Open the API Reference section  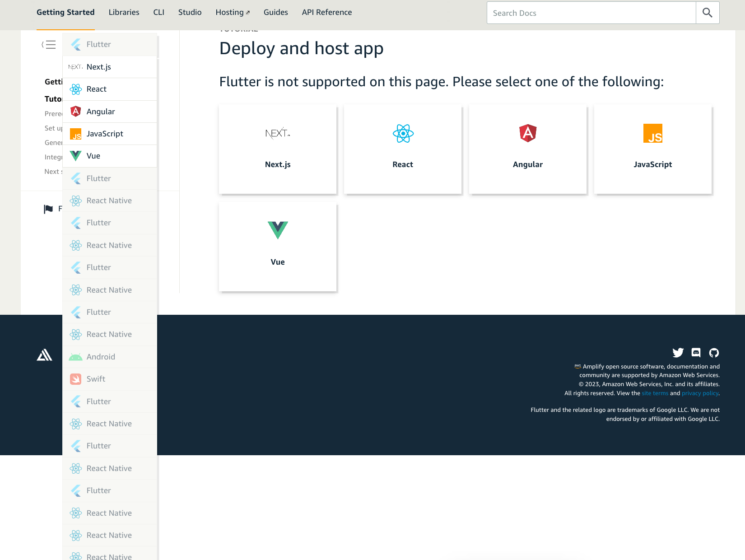(326, 12)
